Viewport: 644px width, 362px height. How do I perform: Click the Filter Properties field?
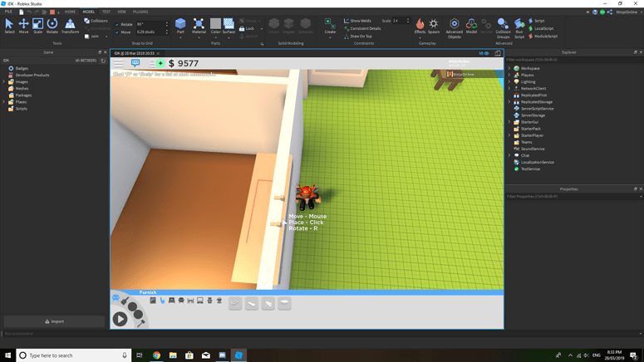click(573, 196)
